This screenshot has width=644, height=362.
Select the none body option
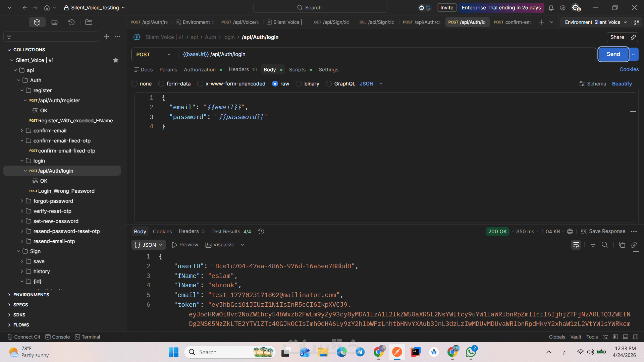(135, 84)
